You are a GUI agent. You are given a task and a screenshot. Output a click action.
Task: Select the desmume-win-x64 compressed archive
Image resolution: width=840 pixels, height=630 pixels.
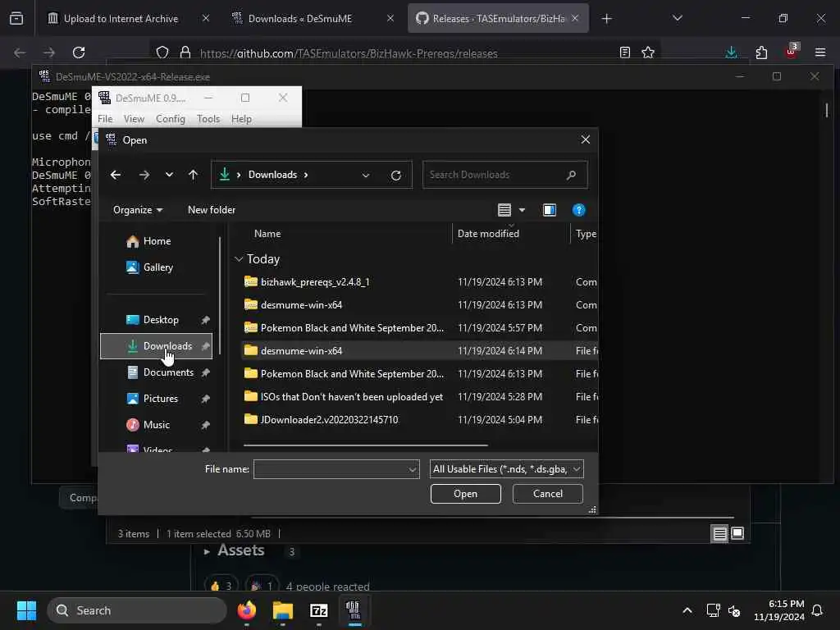pyautogui.click(x=418, y=305)
